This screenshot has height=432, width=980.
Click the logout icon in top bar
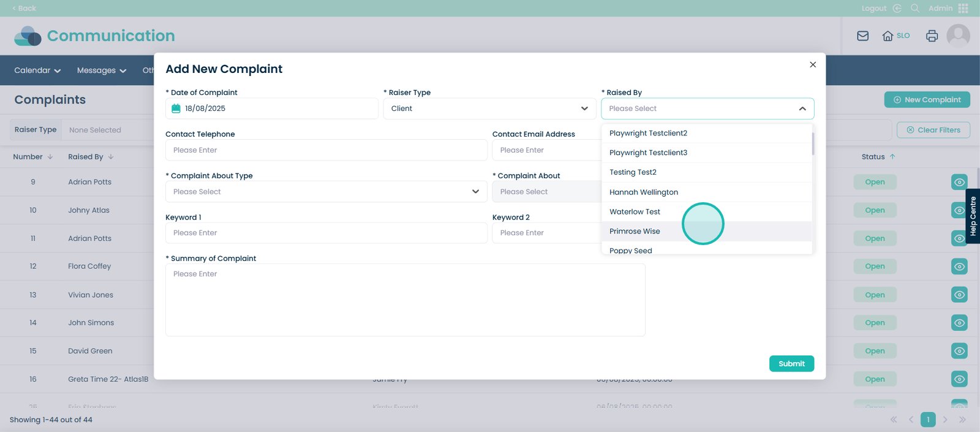click(x=897, y=9)
